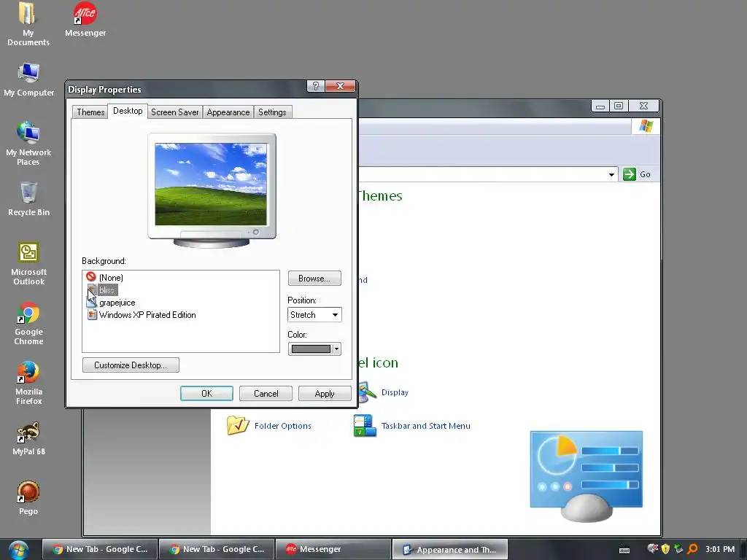Viewport: 747px width, 560px height.
Task: Open the Start menu orb
Action: [x=18, y=550]
